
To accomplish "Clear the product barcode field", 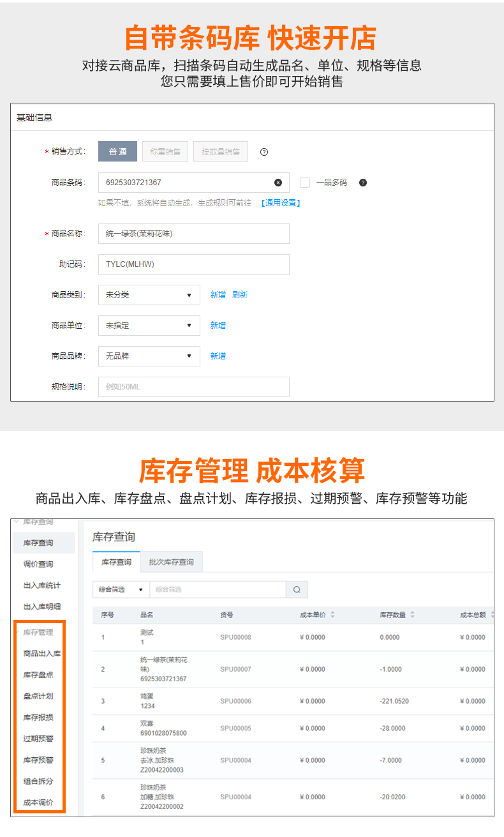I will tap(278, 183).
